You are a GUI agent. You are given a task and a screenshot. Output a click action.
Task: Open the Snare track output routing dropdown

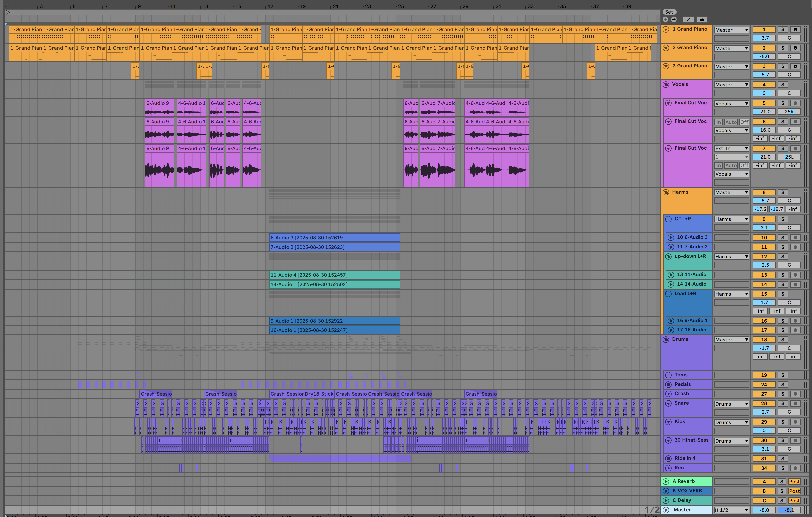(731, 404)
